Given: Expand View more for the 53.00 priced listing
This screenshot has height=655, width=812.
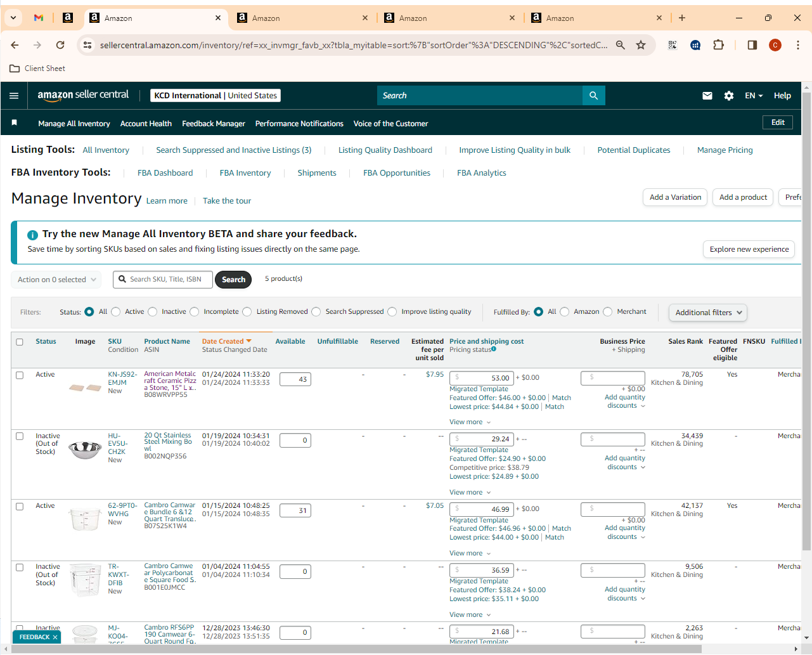Looking at the screenshot, I should (470, 422).
